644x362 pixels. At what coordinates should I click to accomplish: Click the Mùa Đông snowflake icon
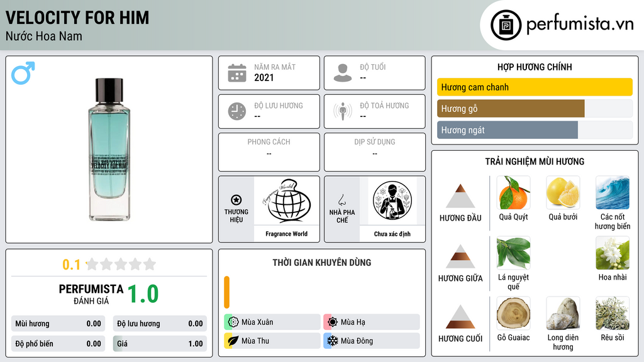[333, 341]
